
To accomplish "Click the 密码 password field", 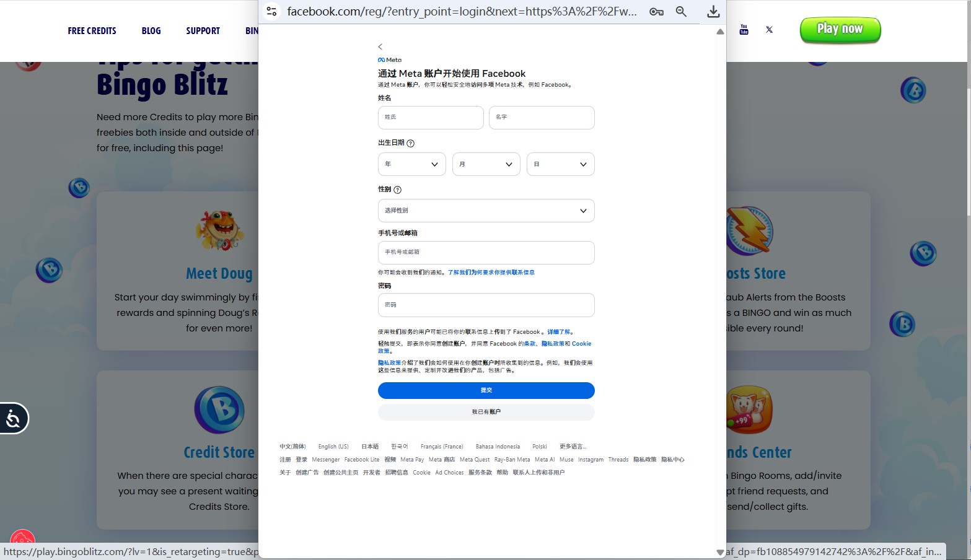I will 486,305.
